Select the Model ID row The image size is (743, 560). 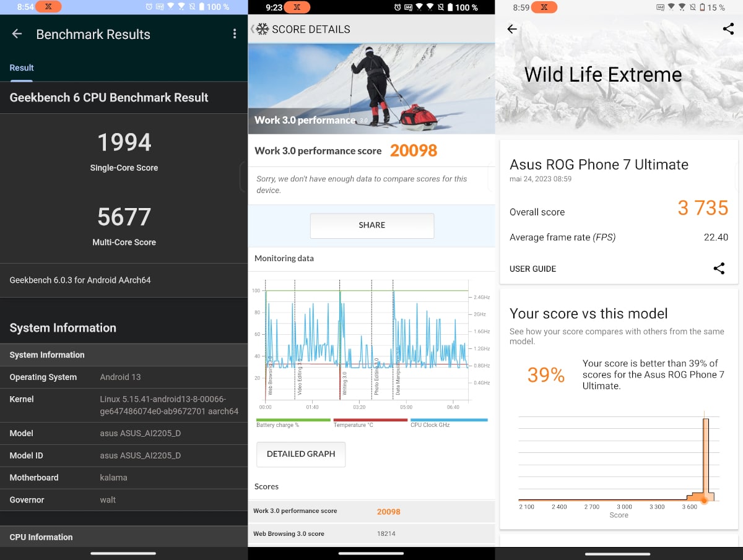[124, 455]
